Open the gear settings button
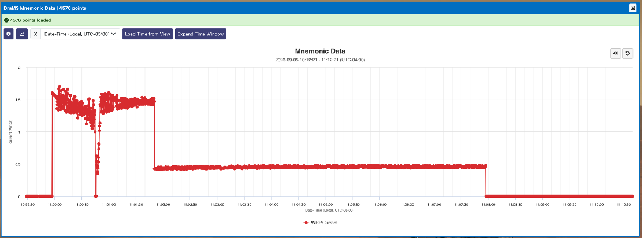 (x=9, y=34)
